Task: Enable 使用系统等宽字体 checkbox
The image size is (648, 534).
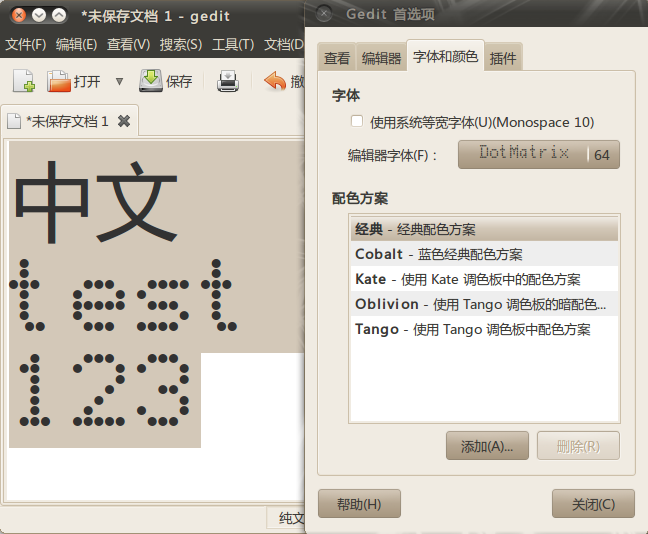Action: coord(357,122)
